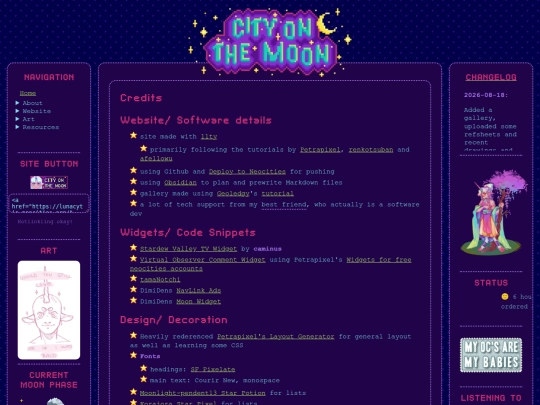This screenshot has width=540, height=405.
Task: Click the caminus author name
Action: (268, 249)
